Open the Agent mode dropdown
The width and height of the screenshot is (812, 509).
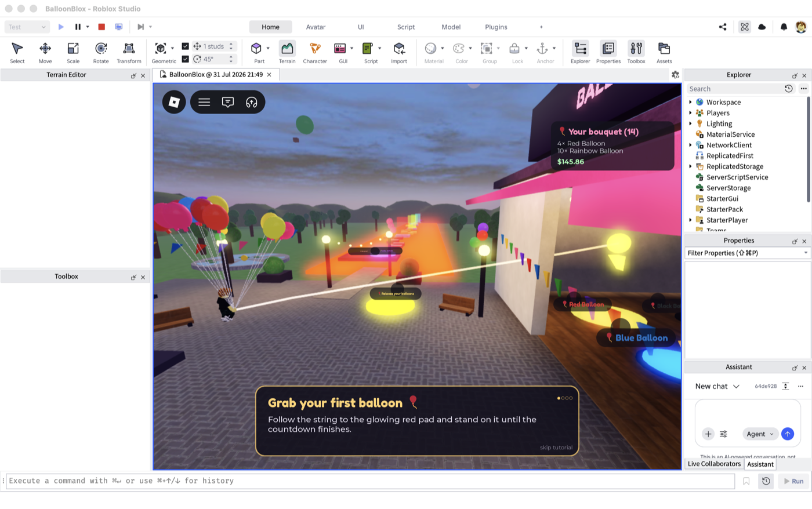point(760,434)
